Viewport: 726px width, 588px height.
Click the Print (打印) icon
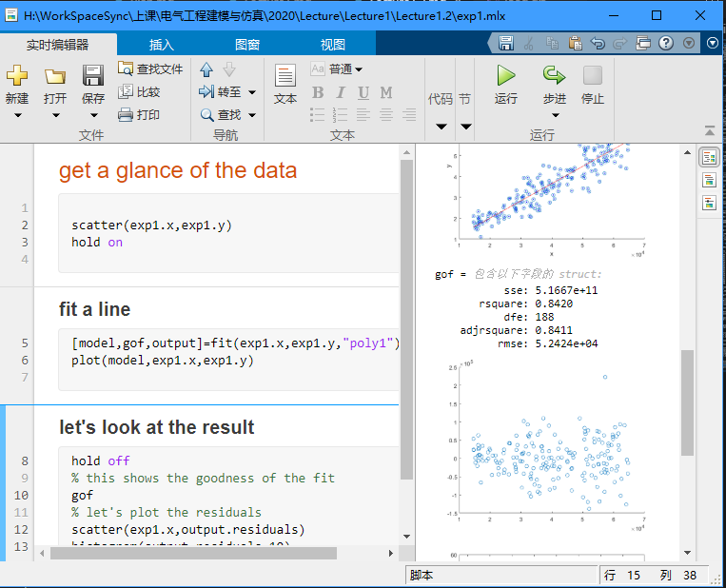pyautogui.click(x=126, y=115)
